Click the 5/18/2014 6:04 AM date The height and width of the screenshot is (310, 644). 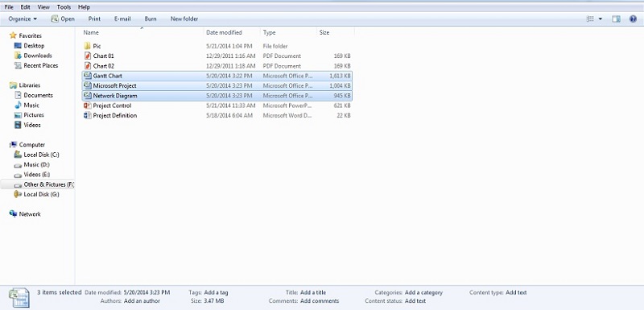pos(229,115)
